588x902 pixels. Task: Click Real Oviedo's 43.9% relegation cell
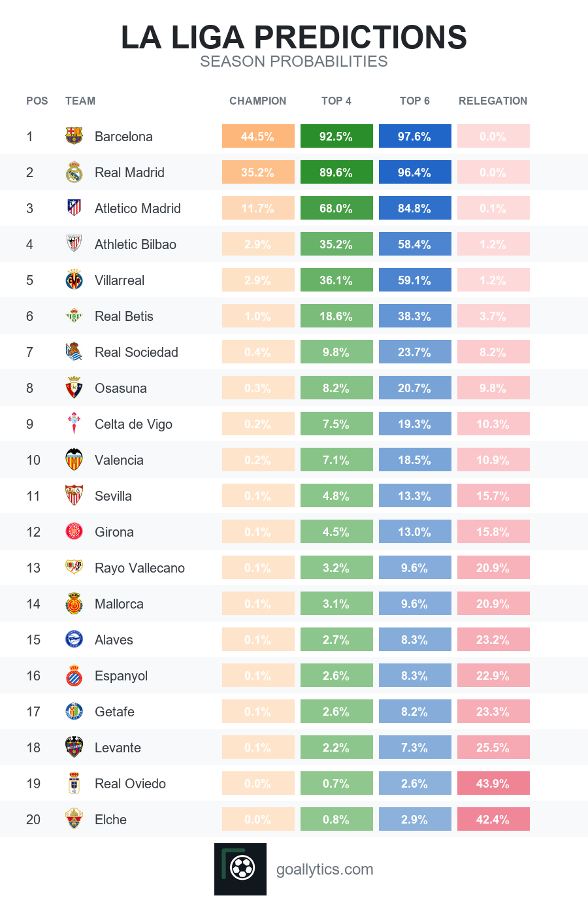pyautogui.click(x=493, y=783)
